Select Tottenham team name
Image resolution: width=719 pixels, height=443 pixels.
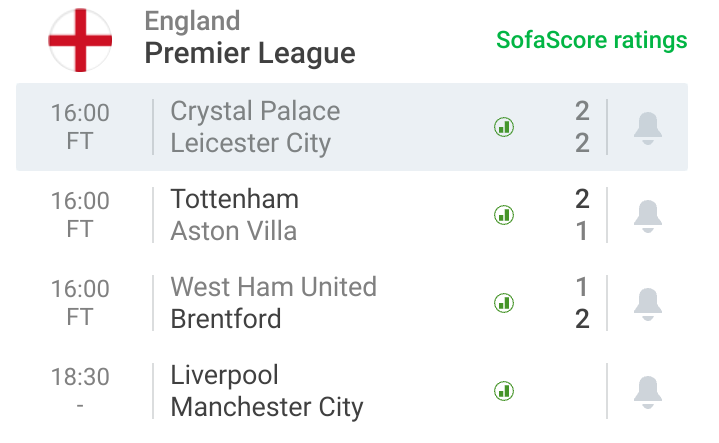(x=234, y=199)
